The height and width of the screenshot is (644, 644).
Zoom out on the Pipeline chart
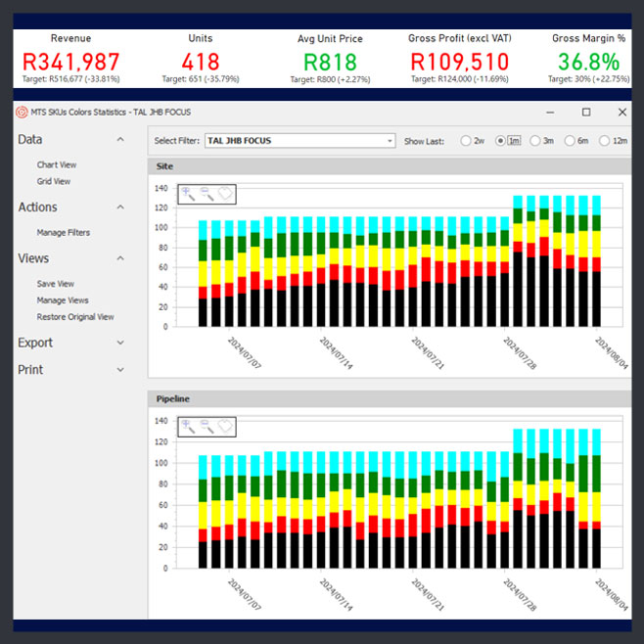point(207,426)
